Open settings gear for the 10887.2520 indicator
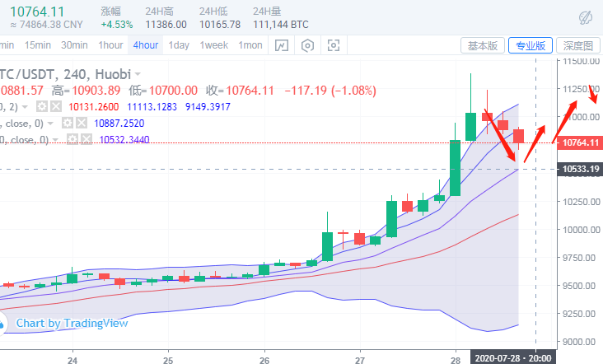Screen dimensions: 603x364 pyautogui.click(x=67, y=123)
